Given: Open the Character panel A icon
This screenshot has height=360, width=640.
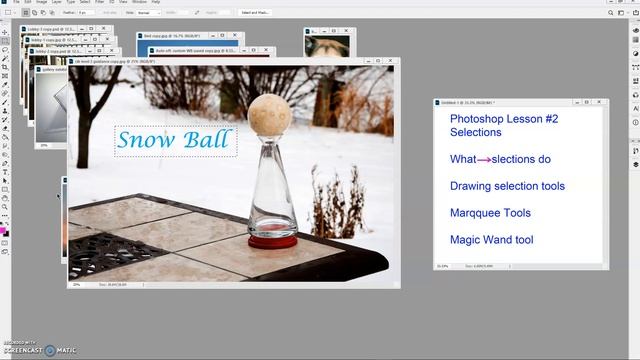Looking at the screenshot, I should [636, 109].
